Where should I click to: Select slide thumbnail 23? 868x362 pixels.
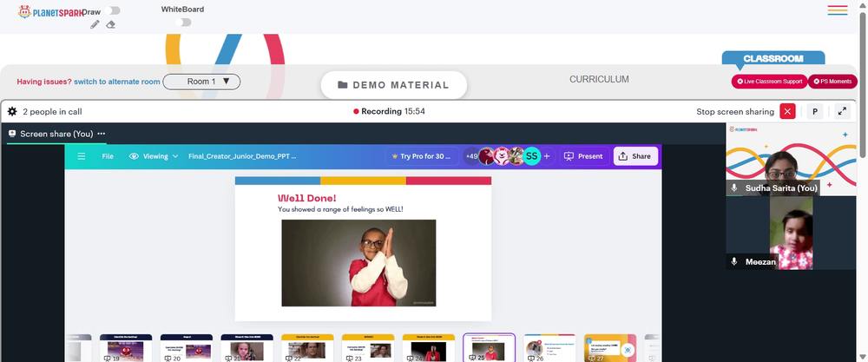pos(368,348)
